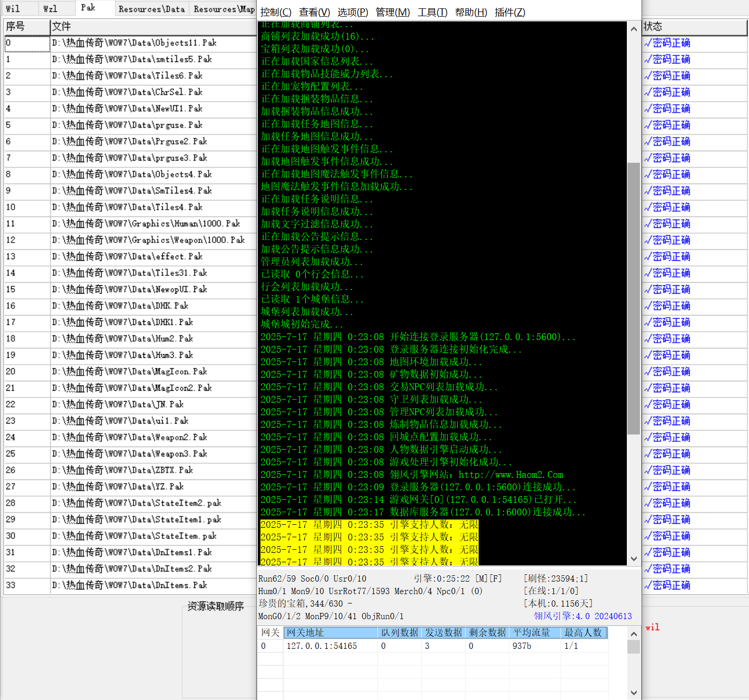Screen dimensions: 749x700
Task: Click log line 游戏网关[0] 已打开
Action: [419, 500]
